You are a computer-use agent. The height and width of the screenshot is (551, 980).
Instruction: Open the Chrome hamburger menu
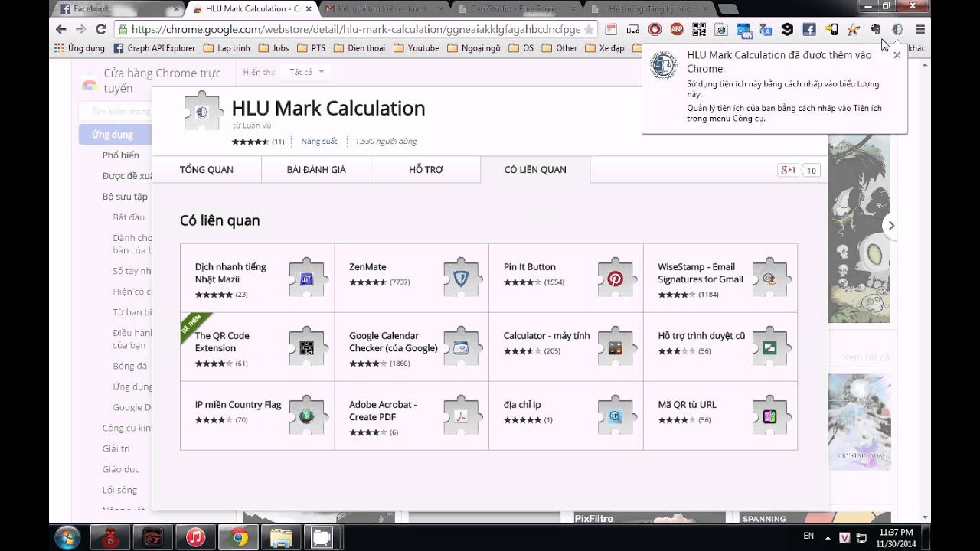click(x=920, y=29)
